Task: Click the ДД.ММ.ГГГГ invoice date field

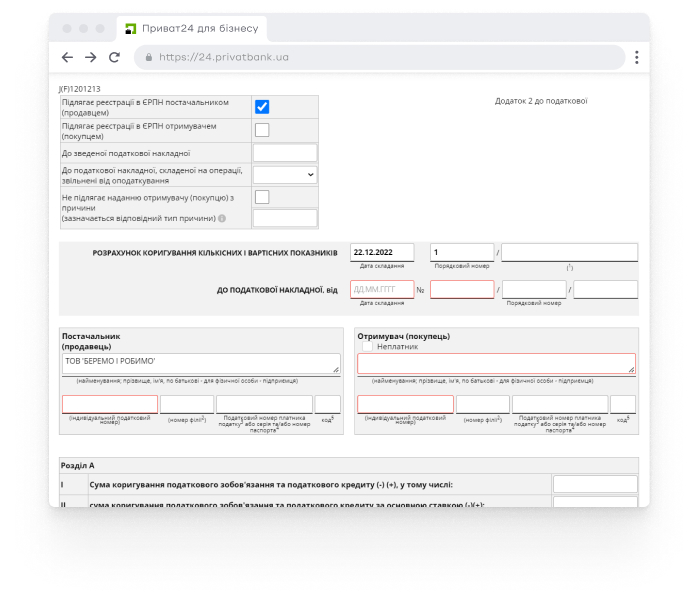Action: point(382,290)
